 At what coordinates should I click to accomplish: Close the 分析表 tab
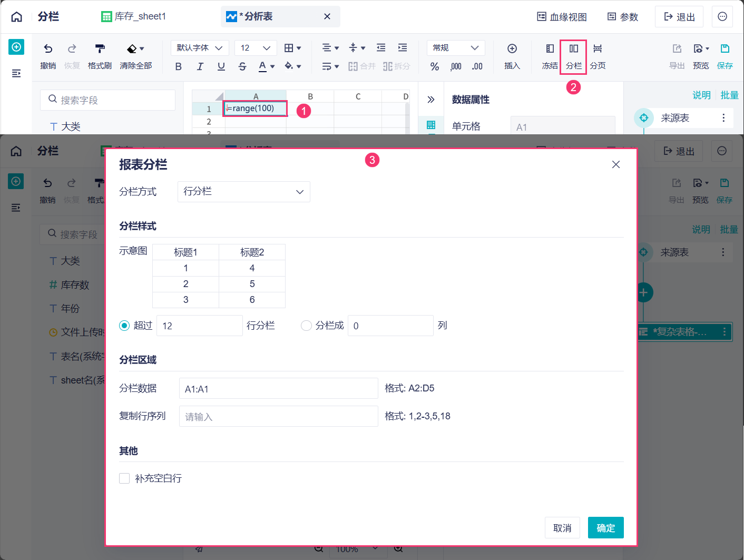pos(327,17)
